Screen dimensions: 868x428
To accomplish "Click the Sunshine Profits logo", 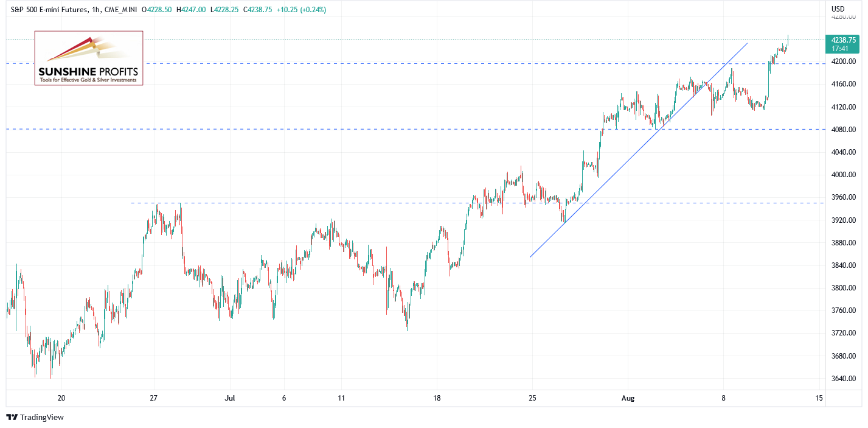I will [x=89, y=58].
